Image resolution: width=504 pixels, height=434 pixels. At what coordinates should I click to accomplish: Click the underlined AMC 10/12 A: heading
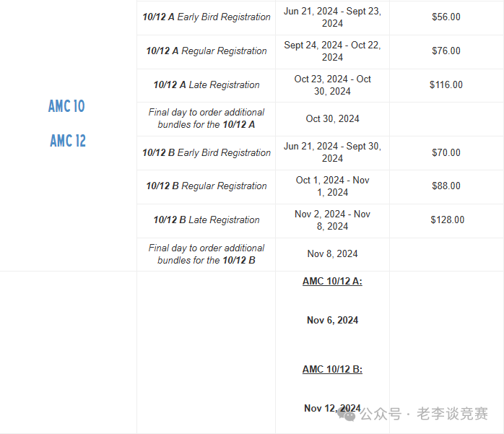pyautogui.click(x=332, y=282)
